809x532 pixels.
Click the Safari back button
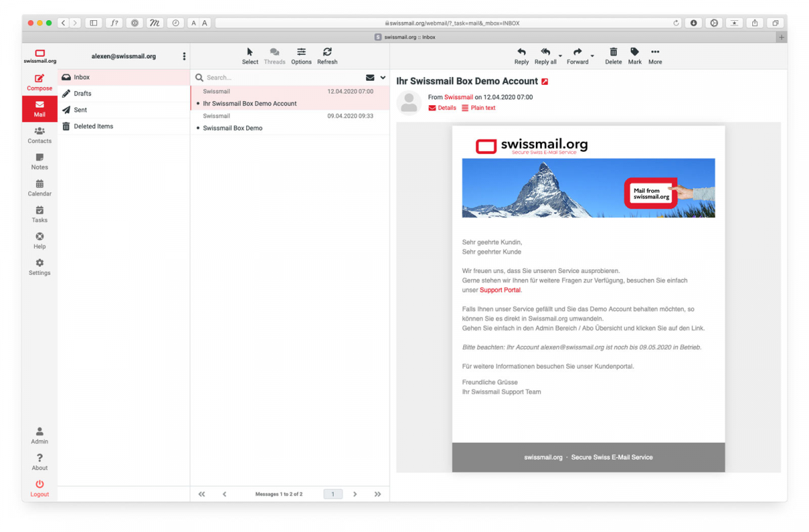[x=63, y=23]
